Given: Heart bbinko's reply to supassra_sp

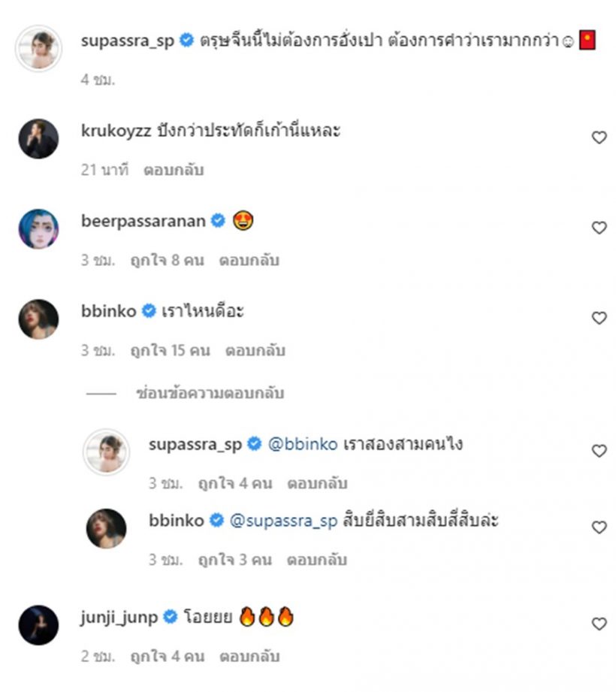Looking at the screenshot, I should coord(599,527).
